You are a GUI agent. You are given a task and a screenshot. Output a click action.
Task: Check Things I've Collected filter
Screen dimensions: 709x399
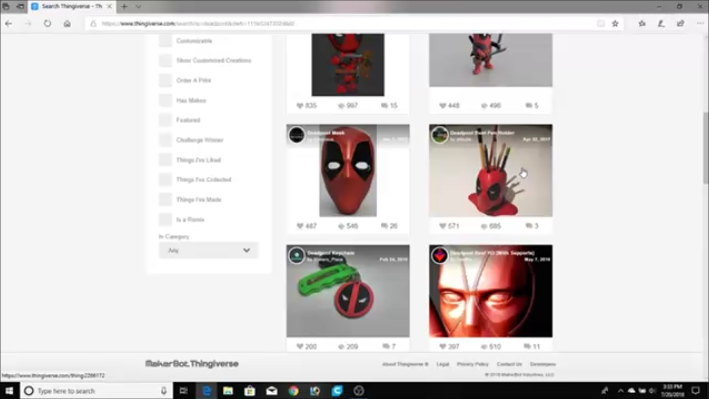click(165, 180)
